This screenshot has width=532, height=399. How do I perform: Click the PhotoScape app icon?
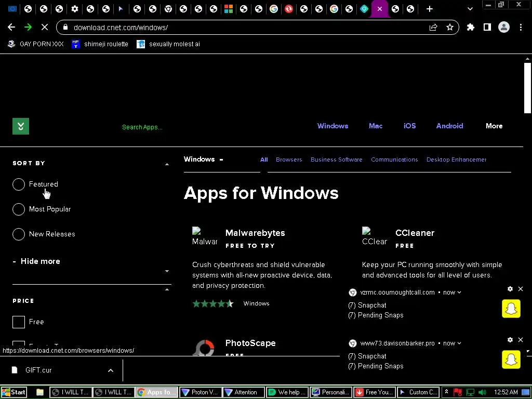tap(205, 348)
